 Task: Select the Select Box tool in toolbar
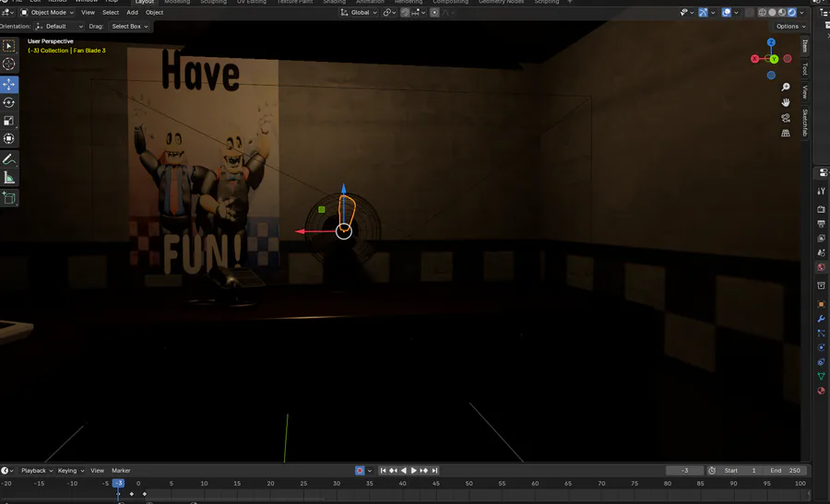pos(9,46)
